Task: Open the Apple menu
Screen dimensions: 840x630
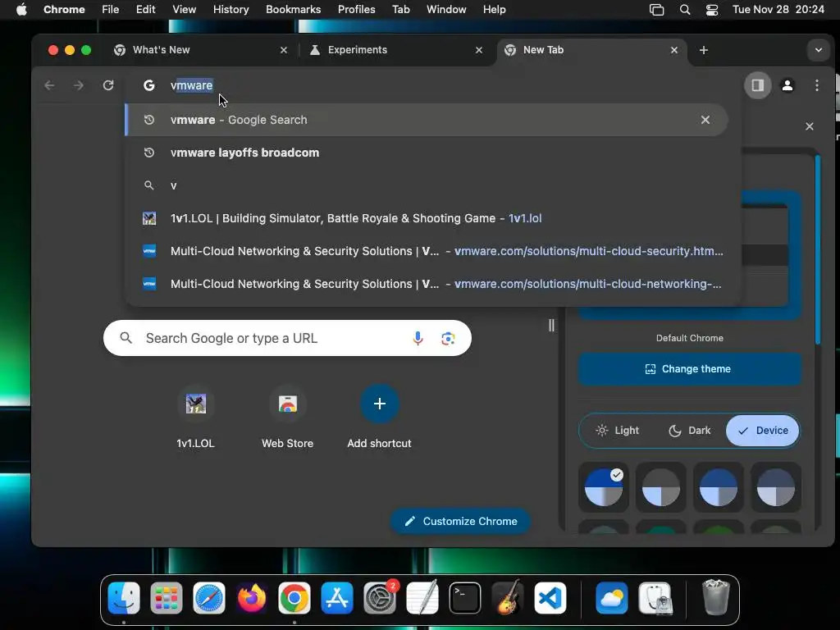Action: pyautogui.click(x=21, y=10)
